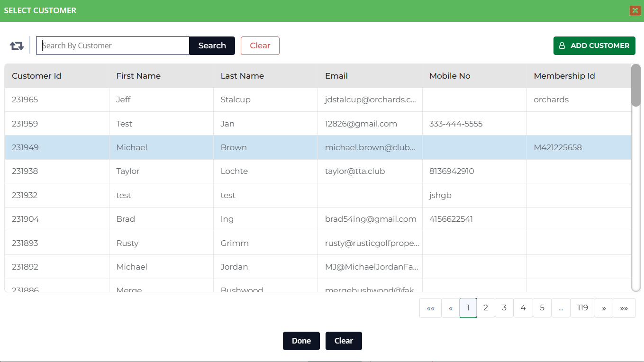Image resolution: width=644 pixels, height=362 pixels.
Task: Open the Add Customer form
Action: tap(594, 46)
